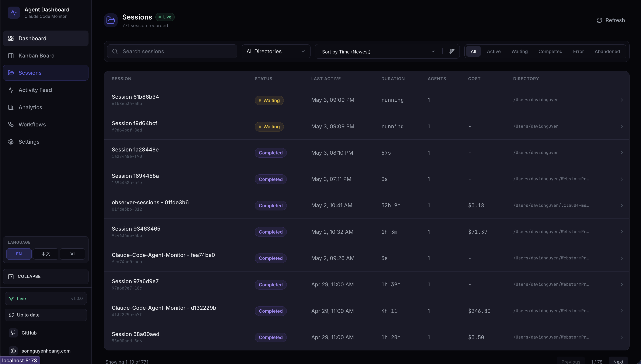Image resolution: width=641 pixels, height=364 pixels.
Task: Click the Refresh button label
Action: (615, 20)
